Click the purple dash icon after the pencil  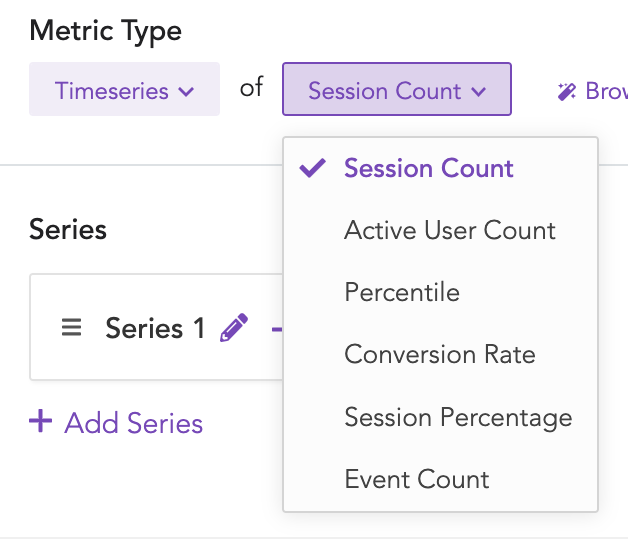(277, 328)
